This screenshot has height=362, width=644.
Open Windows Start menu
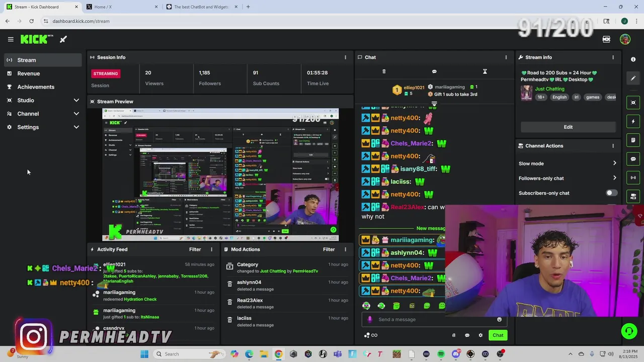click(x=144, y=354)
